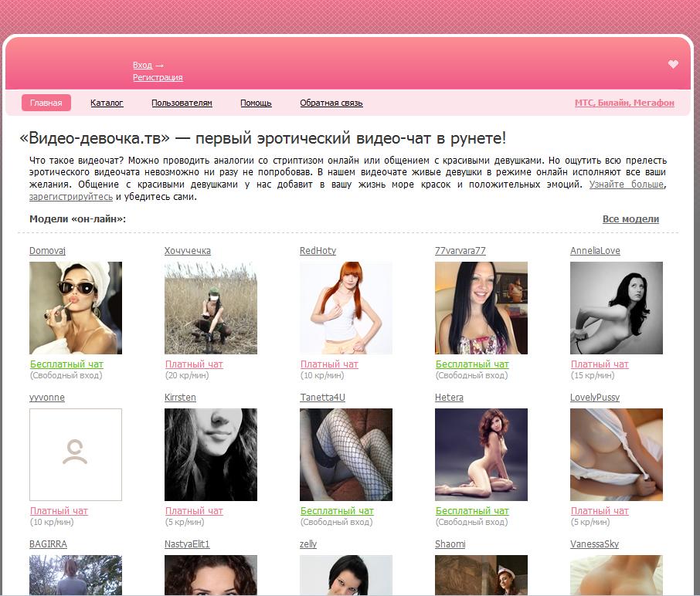
Task: Click the МТС, Билайн, Мегафон link
Action: pos(624,103)
